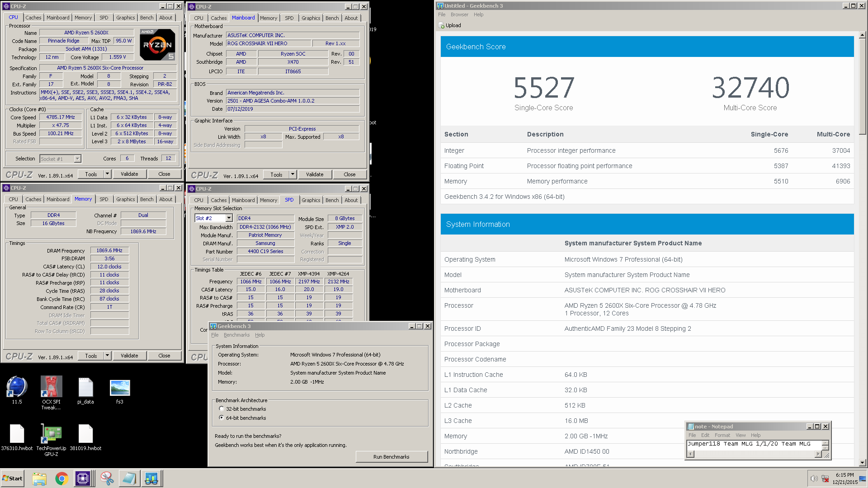Open the Slot #2 memory slot dropdown

click(229, 218)
